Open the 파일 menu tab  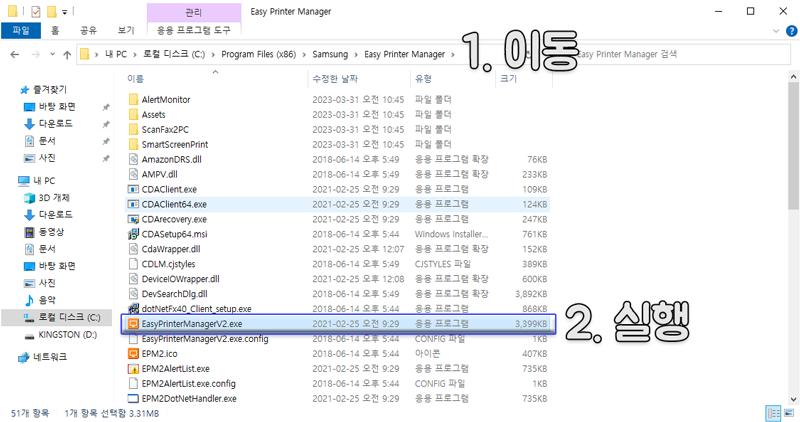point(21,31)
